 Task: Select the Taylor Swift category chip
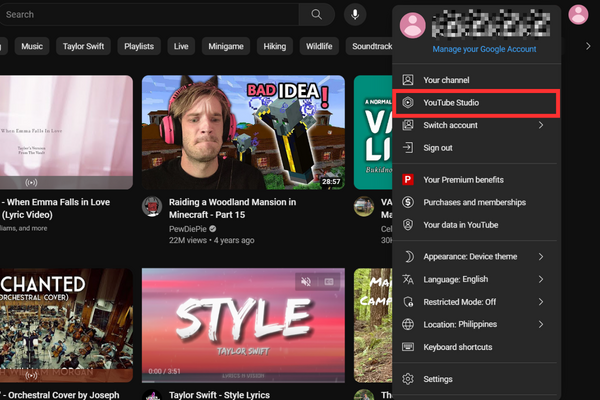pyautogui.click(x=83, y=46)
